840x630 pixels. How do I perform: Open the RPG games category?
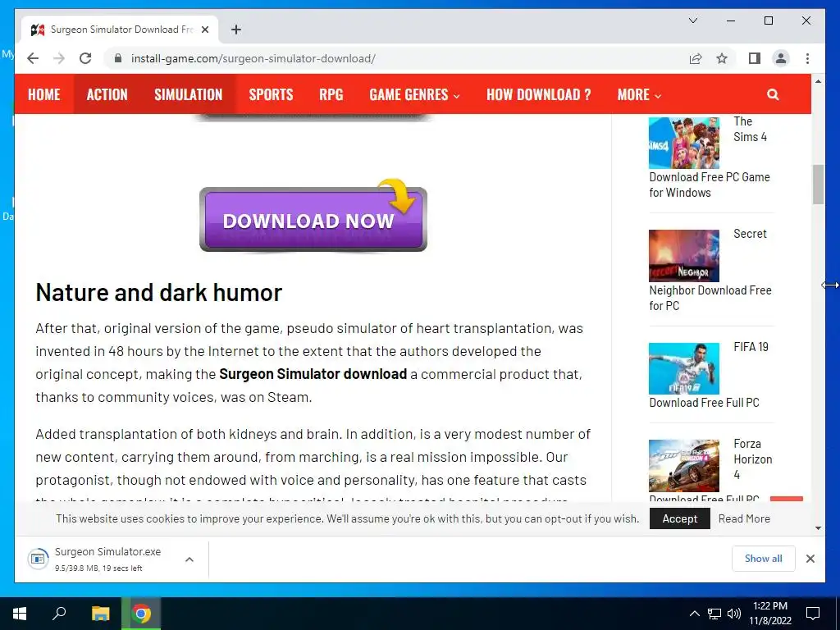coord(331,95)
